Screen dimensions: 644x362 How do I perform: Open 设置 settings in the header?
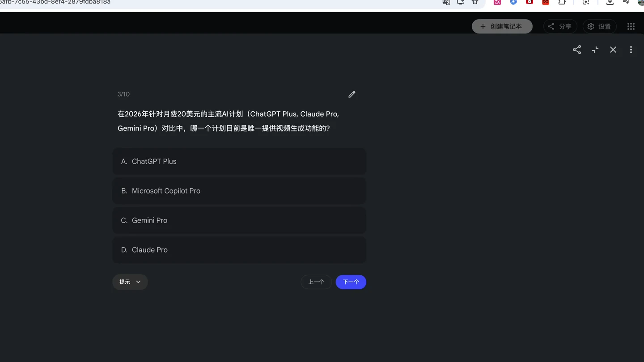point(599,26)
